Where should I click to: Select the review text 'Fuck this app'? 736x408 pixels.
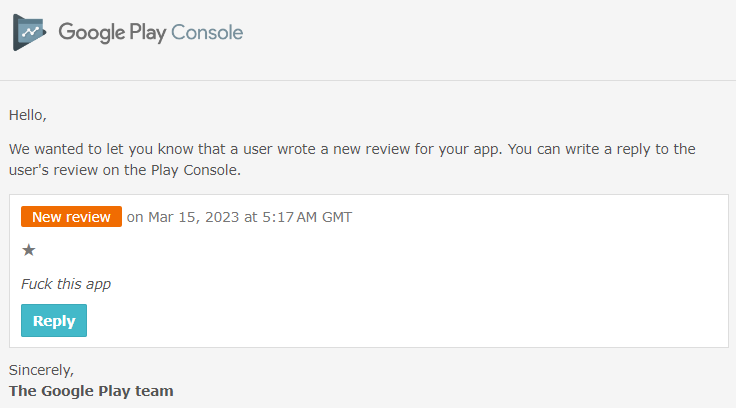(66, 284)
